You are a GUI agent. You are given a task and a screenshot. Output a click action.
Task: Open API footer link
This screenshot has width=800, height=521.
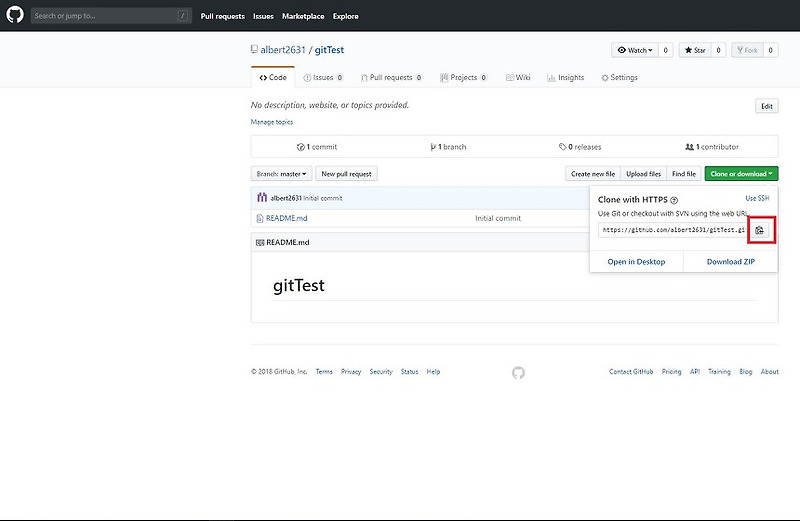coord(695,372)
